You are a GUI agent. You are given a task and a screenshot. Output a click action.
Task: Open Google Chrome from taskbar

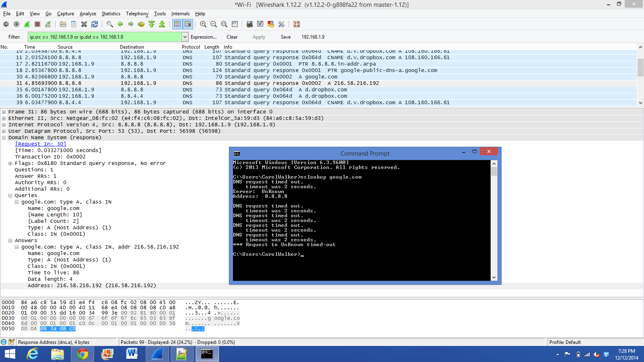click(x=83, y=354)
